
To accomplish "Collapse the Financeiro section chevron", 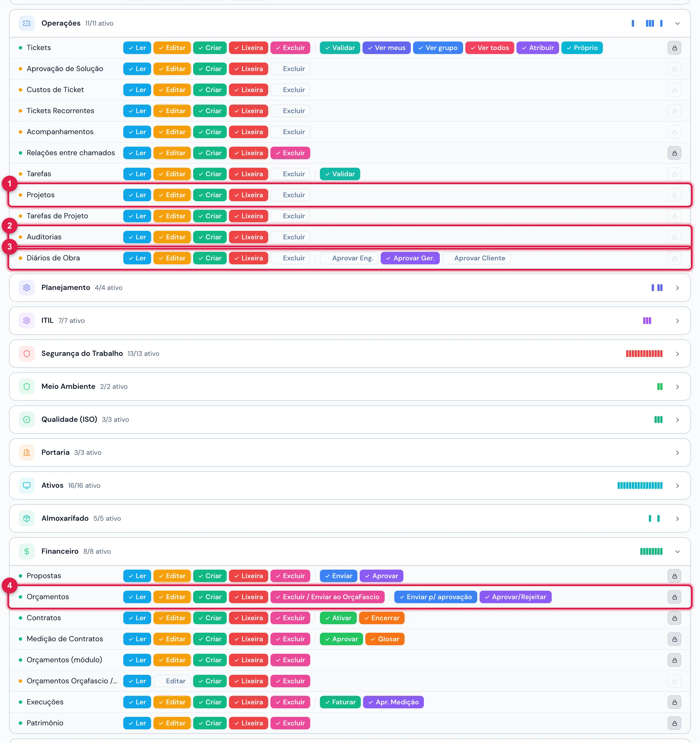I will coord(677,552).
